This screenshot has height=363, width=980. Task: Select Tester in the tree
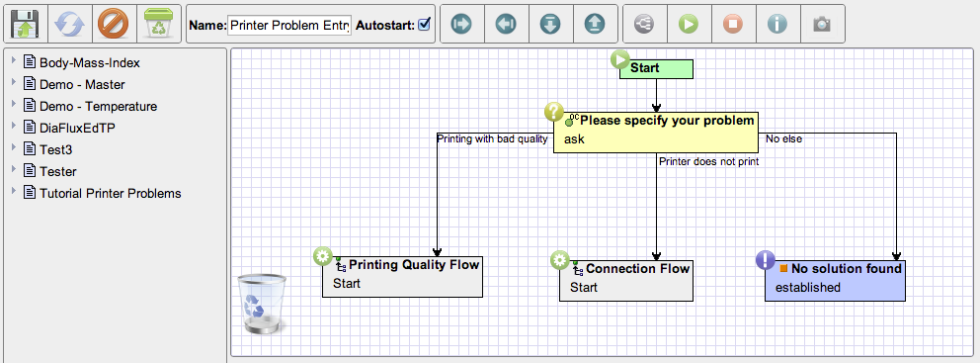[x=58, y=171]
